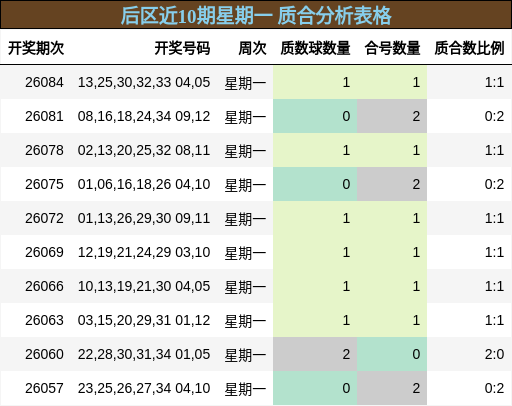Select numbers 02,13,20,25,32 08,11
The width and height of the screenshot is (512, 406).
(x=144, y=150)
